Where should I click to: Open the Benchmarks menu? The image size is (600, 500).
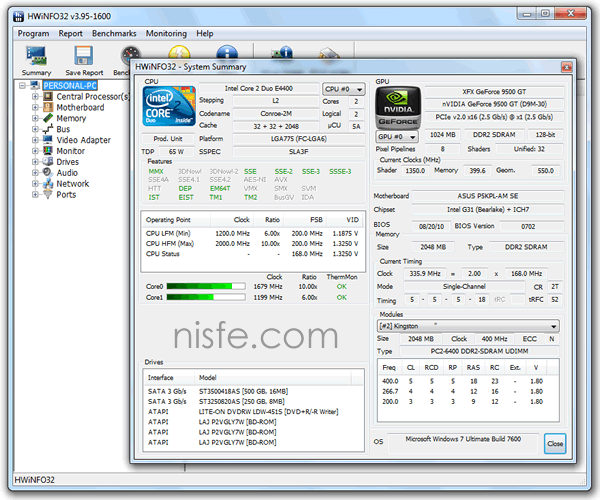point(114,34)
